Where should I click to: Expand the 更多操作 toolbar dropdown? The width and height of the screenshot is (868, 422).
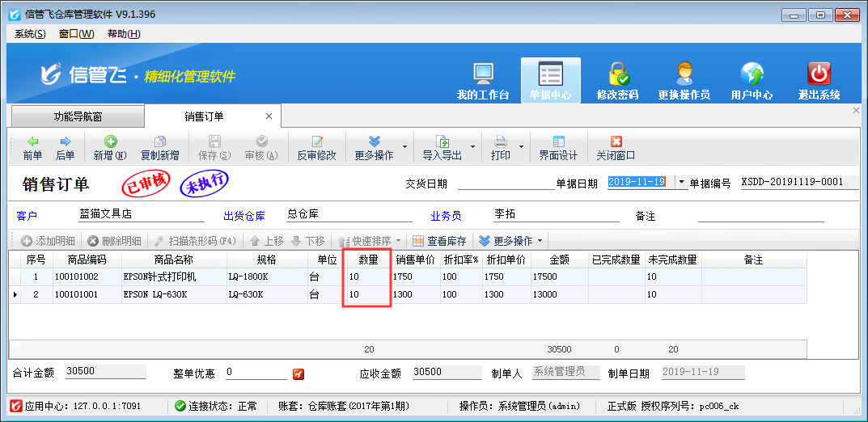coord(379,147)
